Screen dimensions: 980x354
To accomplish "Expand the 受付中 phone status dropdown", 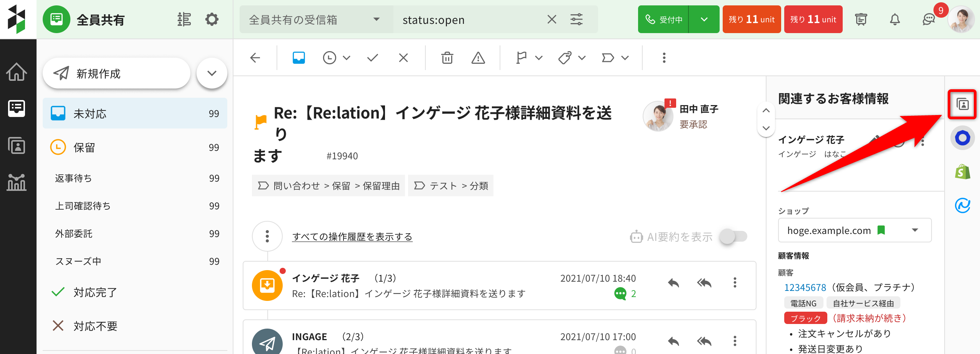I will pyautogui.click(x=704, y=19).
